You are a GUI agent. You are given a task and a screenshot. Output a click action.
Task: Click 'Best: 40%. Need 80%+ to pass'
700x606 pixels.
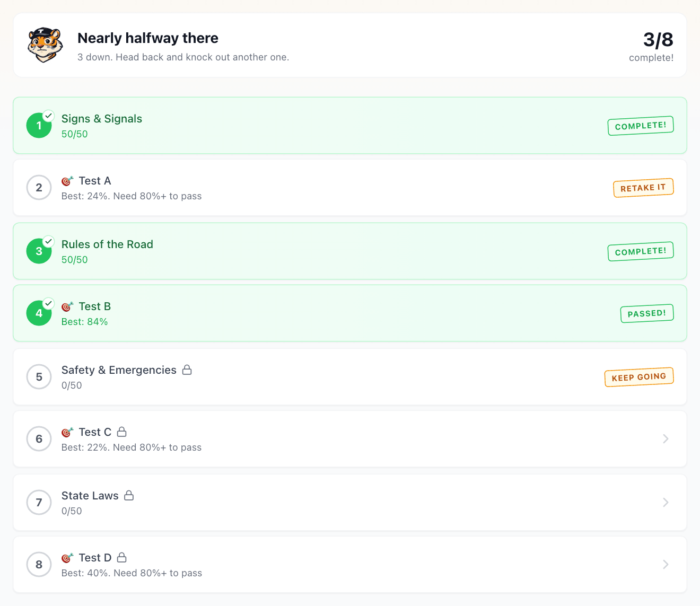[132, 573]
